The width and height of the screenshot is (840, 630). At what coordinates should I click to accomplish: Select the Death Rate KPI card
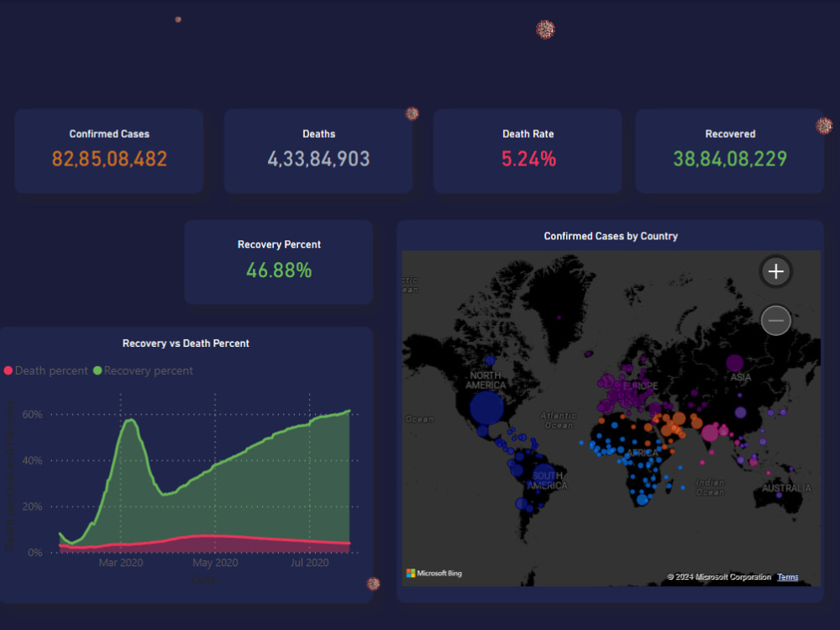pyautogui.click(x=528, y=151)
